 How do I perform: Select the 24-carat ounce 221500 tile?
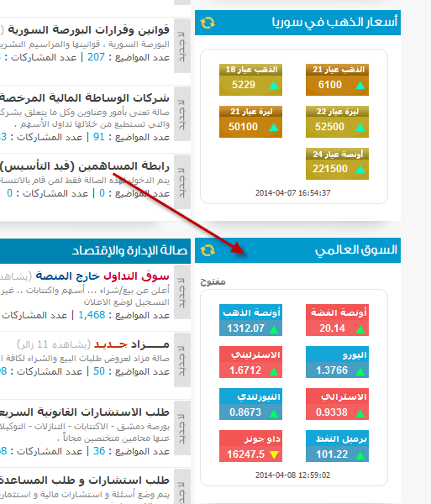pos(337,164)
